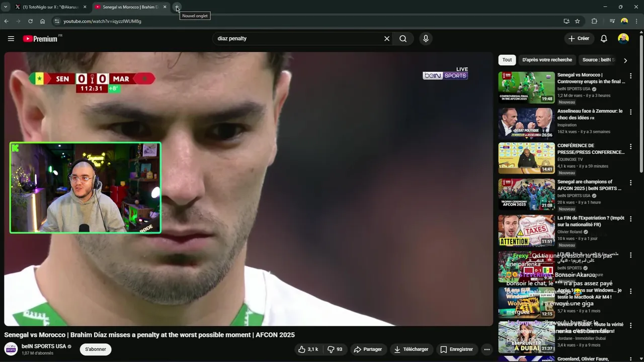Open options menu for Controversy erupts video
644x362 pixels.
630,76
